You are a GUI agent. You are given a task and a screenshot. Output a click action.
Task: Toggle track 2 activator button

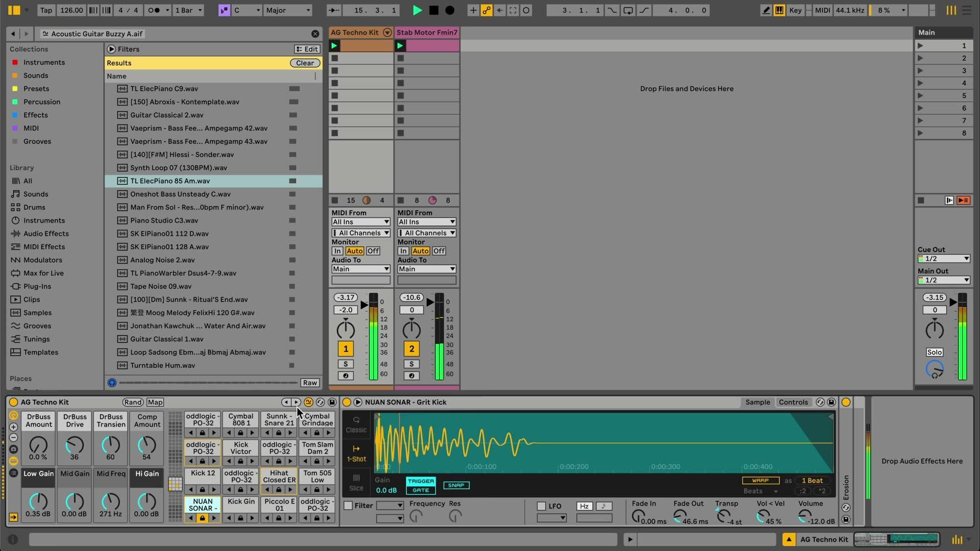pyautogui.click(x=411, y=349)
